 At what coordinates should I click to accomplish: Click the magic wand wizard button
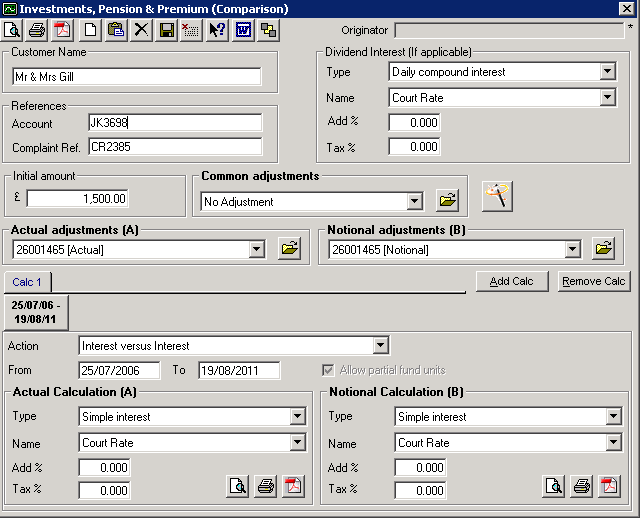(497, 196)
